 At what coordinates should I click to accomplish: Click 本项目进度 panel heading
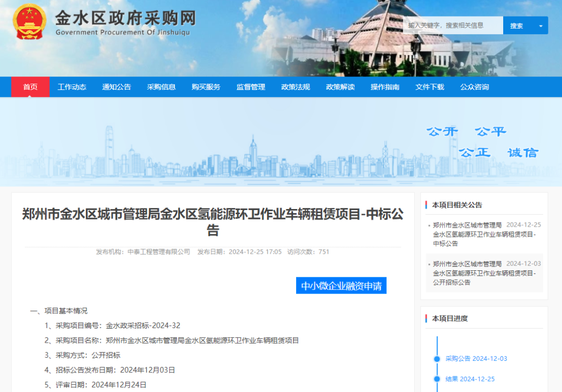tap(450, 319)
